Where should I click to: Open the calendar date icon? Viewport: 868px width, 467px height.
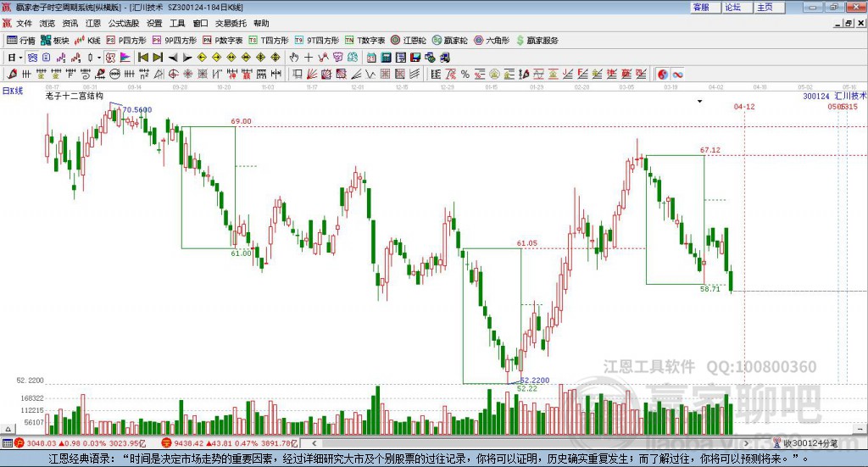(x=371, y=58)
